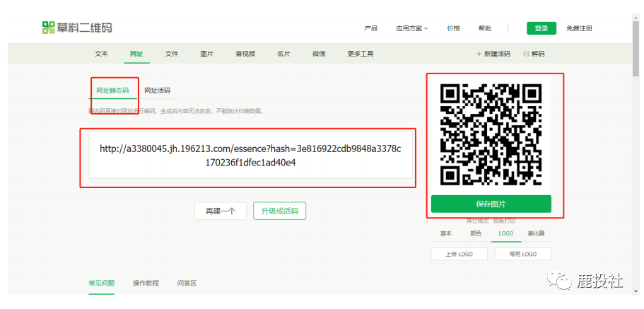
Task: Select the 网址静态码 sub-tab
Action: click(x=112, y=91)
